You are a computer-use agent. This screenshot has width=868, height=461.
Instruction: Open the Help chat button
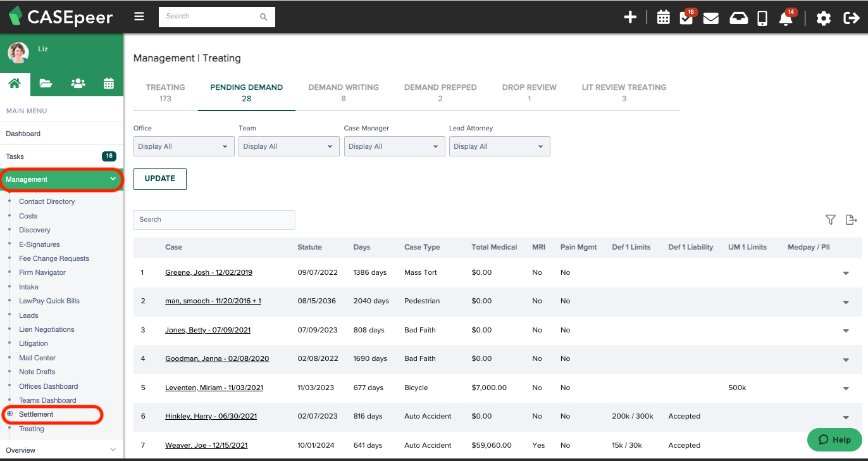tap(834, 439)
